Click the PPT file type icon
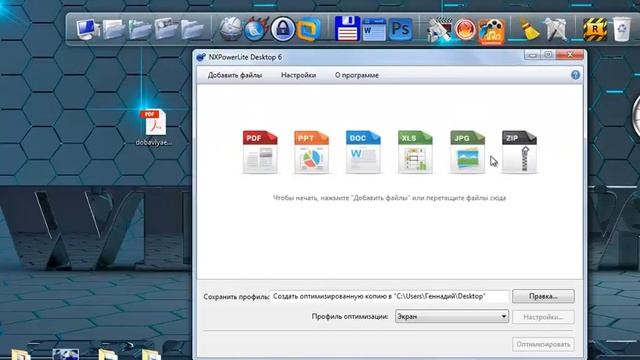The image size is (640, 360). pyautogui.click(x=311, y=152)
